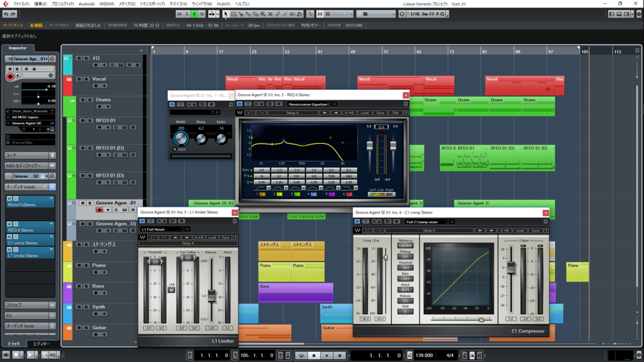
Task: Open the Audio(A) menu
Action: tap(87, 4)
